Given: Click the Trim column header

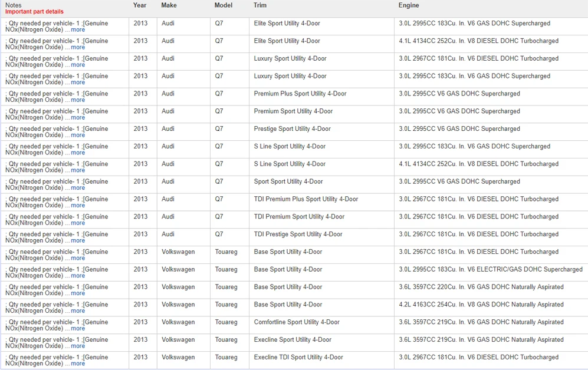Looking at the screenshot, I should point(260,5).
